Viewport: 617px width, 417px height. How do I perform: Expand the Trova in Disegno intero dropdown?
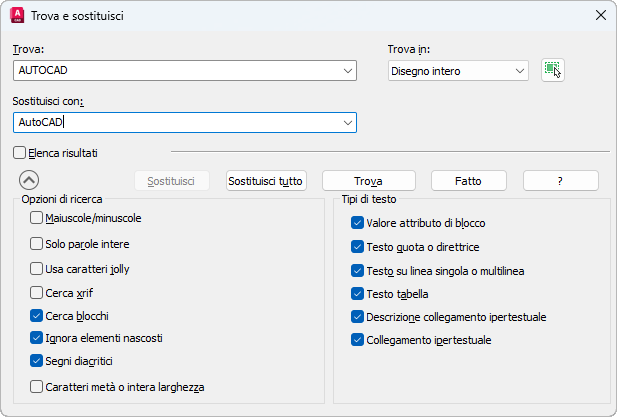[x=519, y=70]
